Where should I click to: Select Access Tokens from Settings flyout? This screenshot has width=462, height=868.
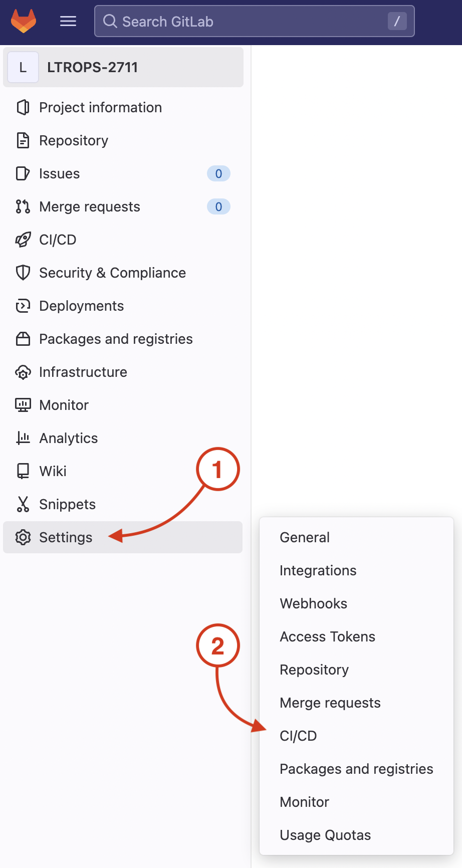click(x=327, y=636)
